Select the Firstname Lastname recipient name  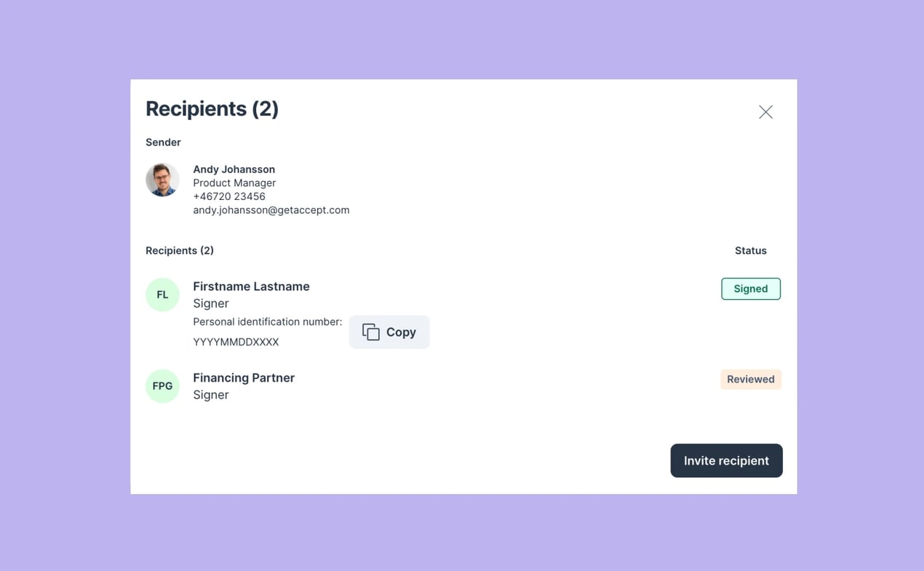point(251,287)
